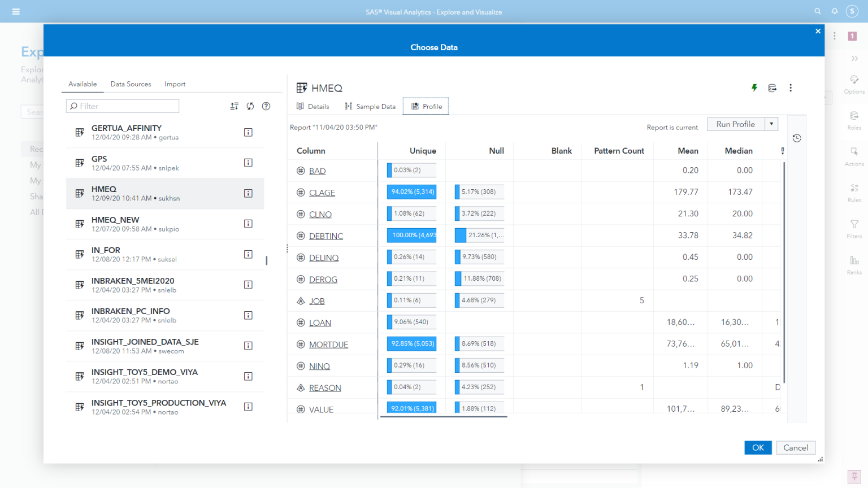Select the CLAGE unique percentage bar
This screenshot has height=488, width=868.
(411, 191)
